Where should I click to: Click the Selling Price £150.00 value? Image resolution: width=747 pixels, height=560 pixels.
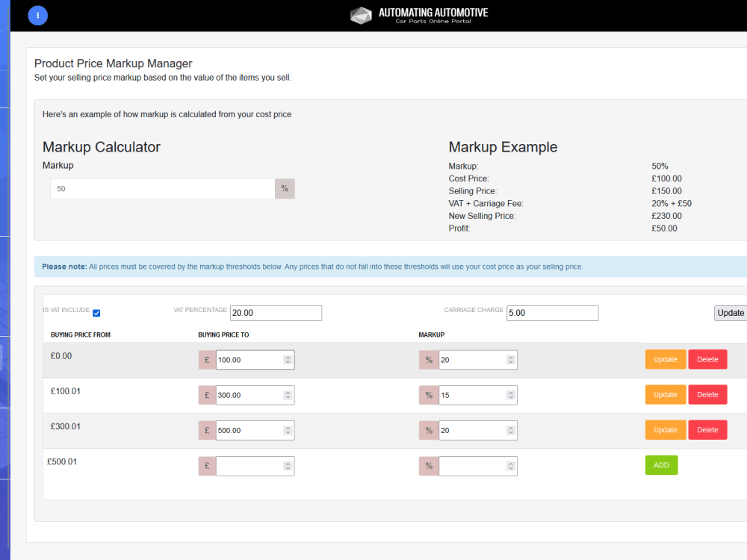[x=666, y=191]
